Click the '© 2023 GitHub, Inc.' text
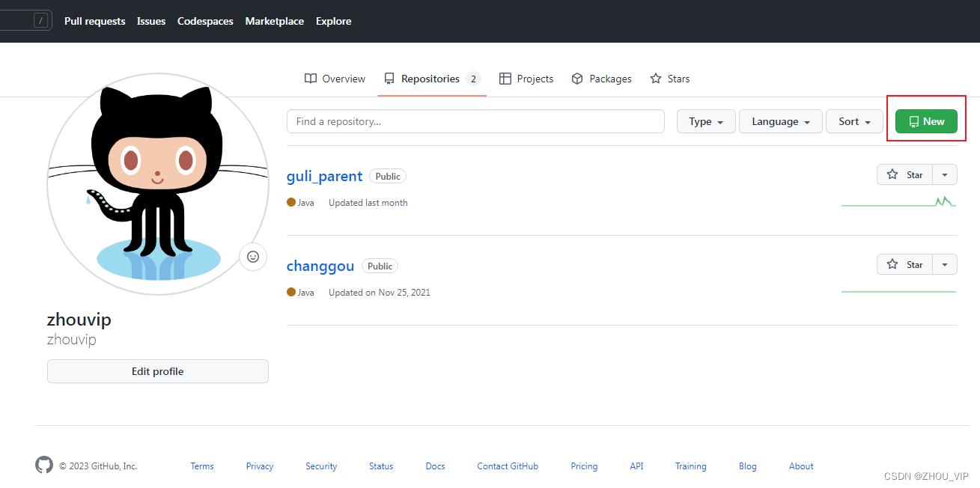 (98, 466)
